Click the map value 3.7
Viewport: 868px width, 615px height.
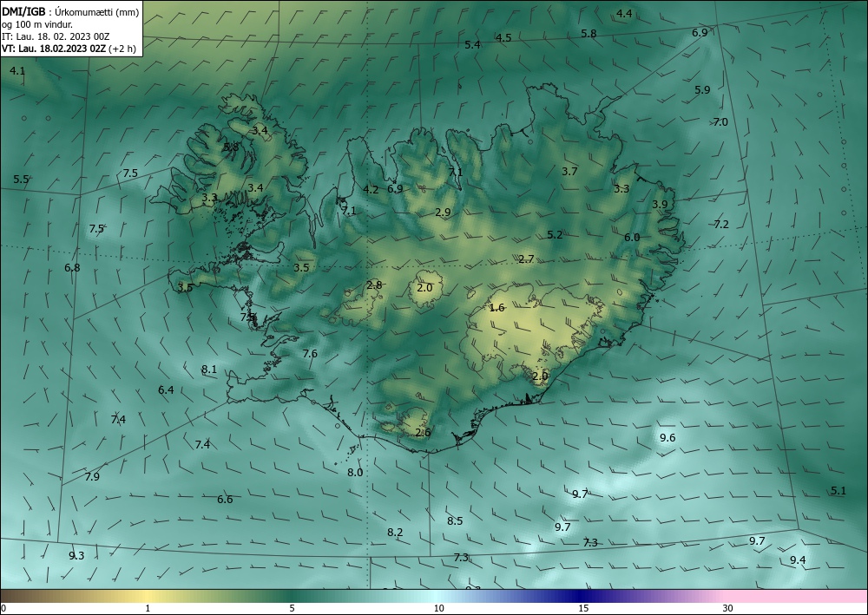pyautogui.click(x=569, y=172)
